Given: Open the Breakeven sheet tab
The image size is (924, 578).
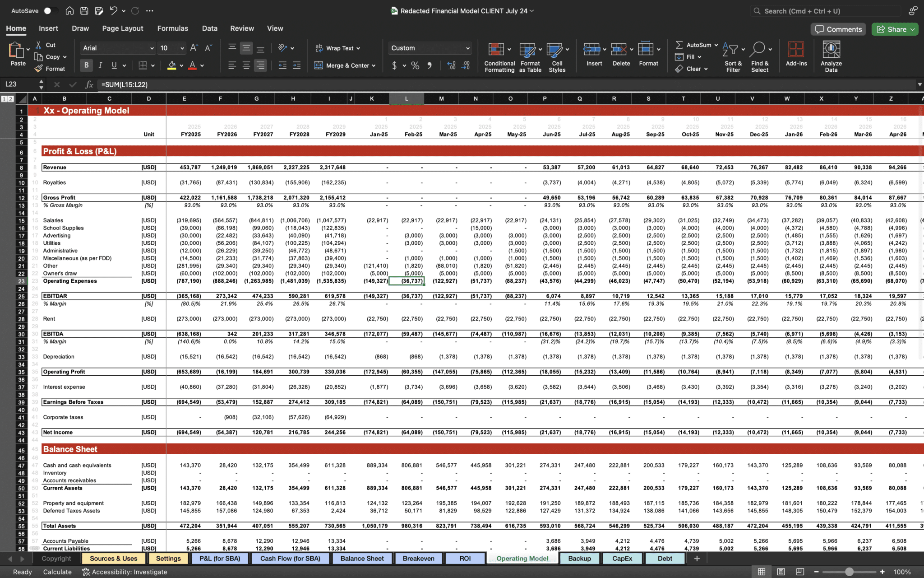Looking at the screenshot, I should coord(418,559).
